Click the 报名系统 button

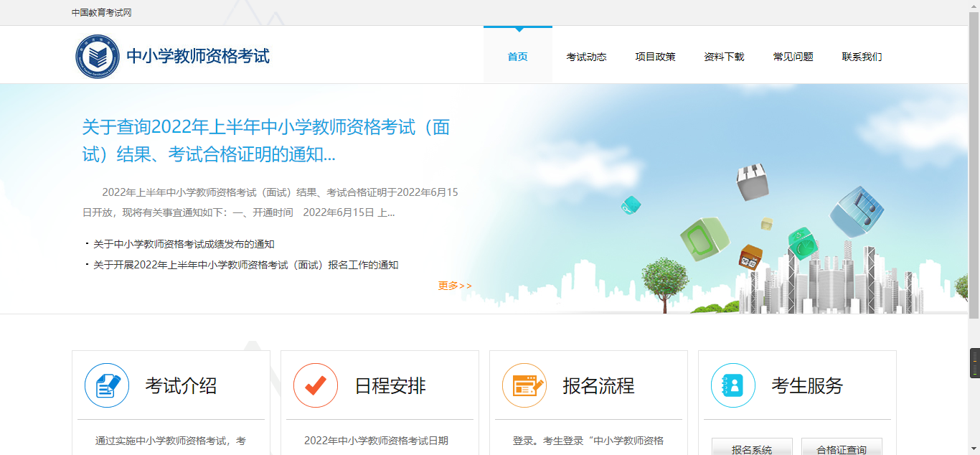pyautogui.click(x=752, y=447)
